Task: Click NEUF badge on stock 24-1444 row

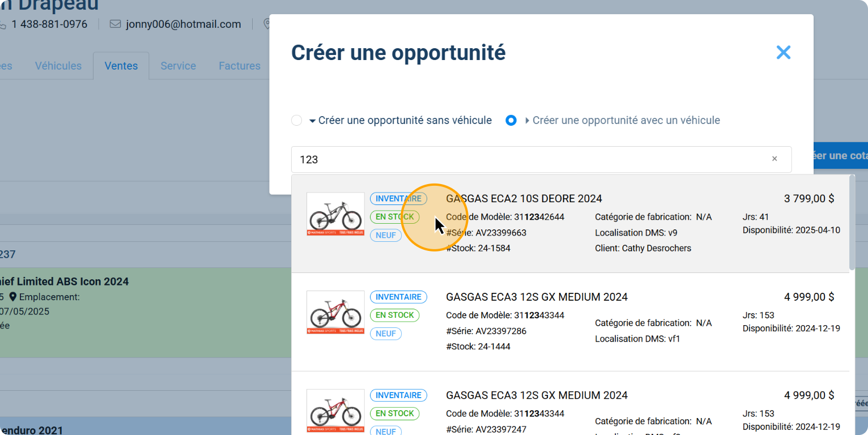Action: click(x=386, y=334)
